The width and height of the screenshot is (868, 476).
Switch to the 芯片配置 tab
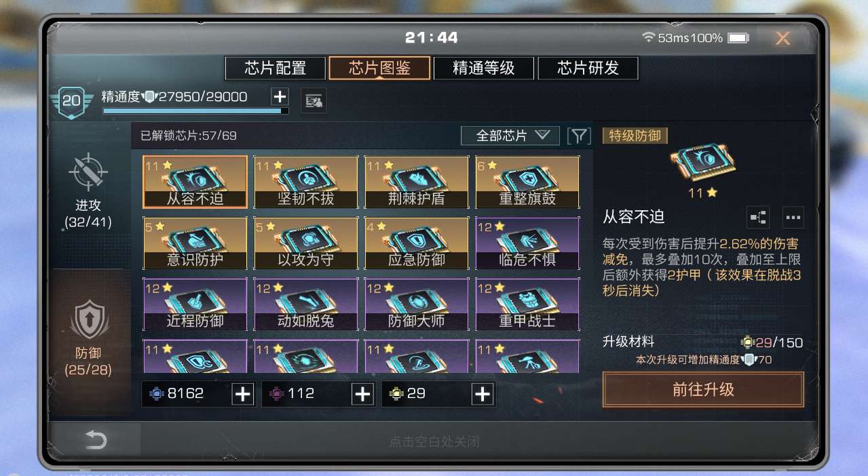tap(276, 68)
